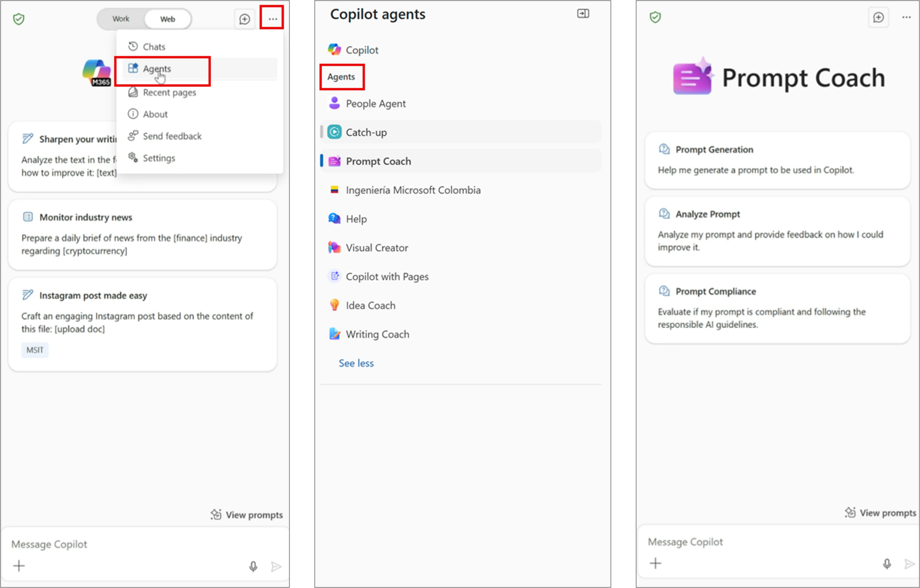This screenshot has width=920, height=588.
Task: Click the People Agent purple person icon
Action: point(334,103)
